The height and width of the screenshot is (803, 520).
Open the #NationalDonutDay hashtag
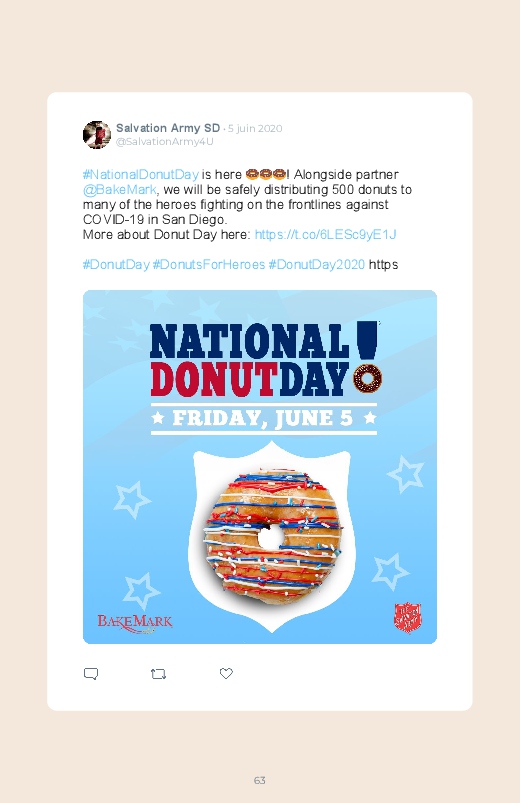click(140, 174)
